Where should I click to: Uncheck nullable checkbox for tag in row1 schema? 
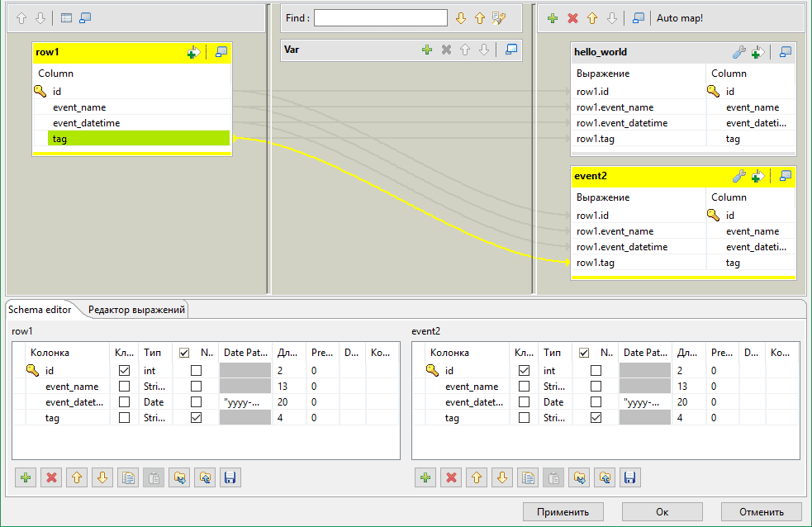[196, 418]
